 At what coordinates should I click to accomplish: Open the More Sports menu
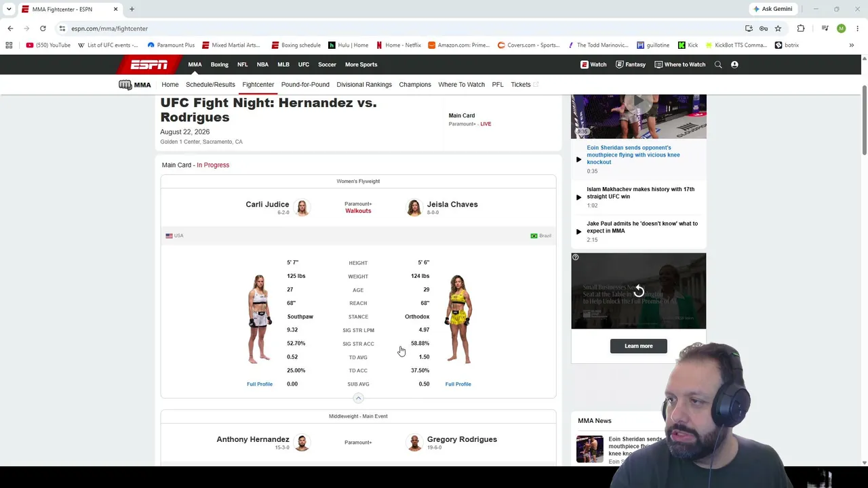(x=361, y=64)
